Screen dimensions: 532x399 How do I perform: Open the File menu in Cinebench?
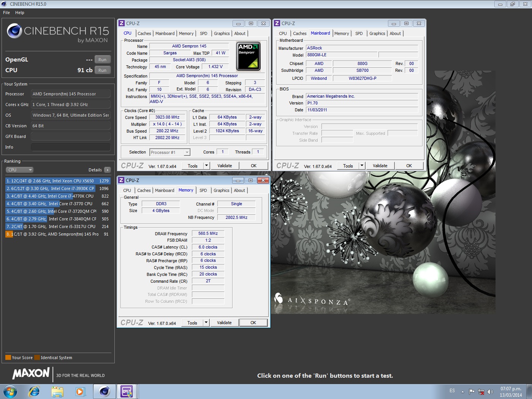click(6, 13)
